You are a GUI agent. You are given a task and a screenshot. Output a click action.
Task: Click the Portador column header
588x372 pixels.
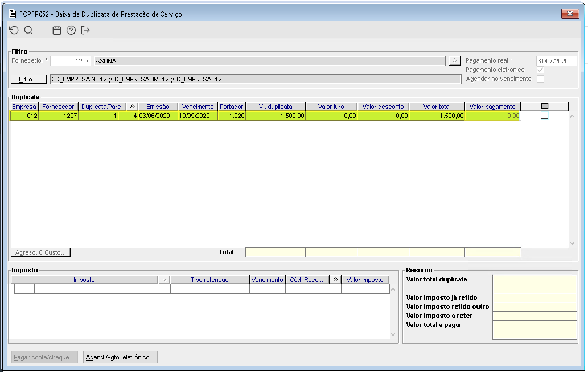(x=231, y=106)
